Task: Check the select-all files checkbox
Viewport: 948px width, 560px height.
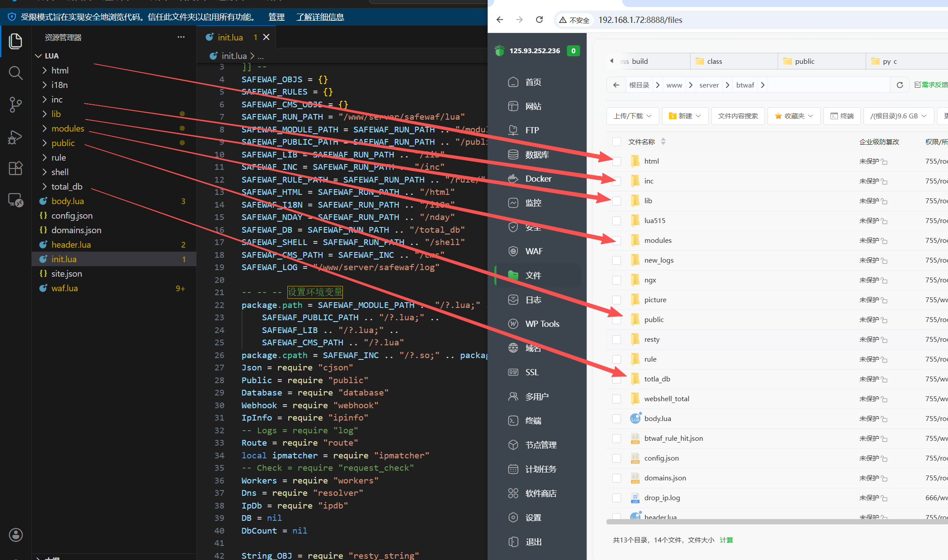Action: pos(617,142)
